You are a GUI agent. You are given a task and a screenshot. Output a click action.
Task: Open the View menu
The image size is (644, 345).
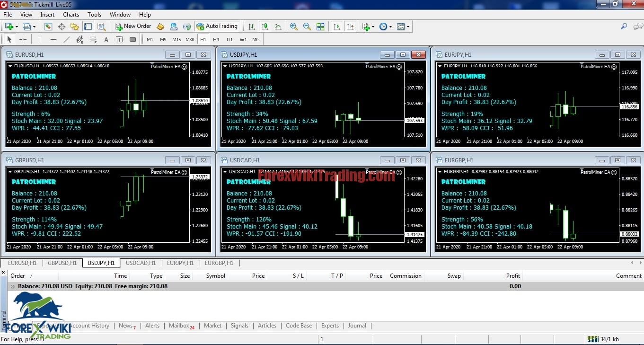tap(26, 14)
